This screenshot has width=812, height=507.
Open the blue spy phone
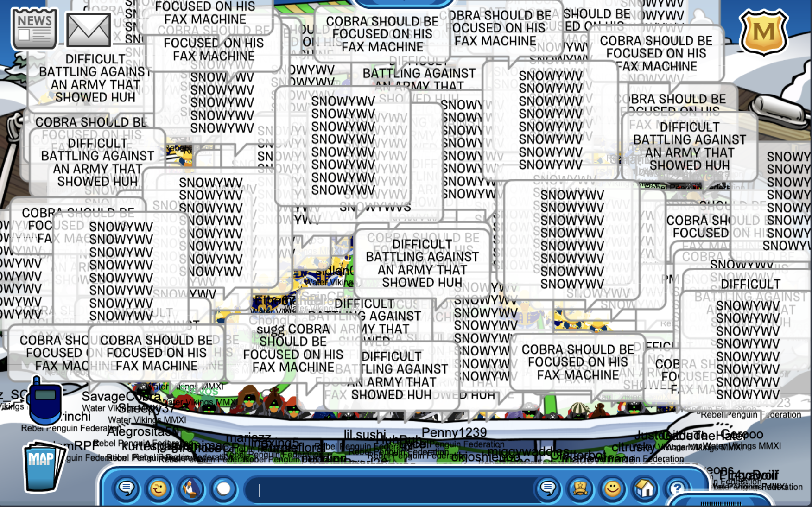(44, 401)
